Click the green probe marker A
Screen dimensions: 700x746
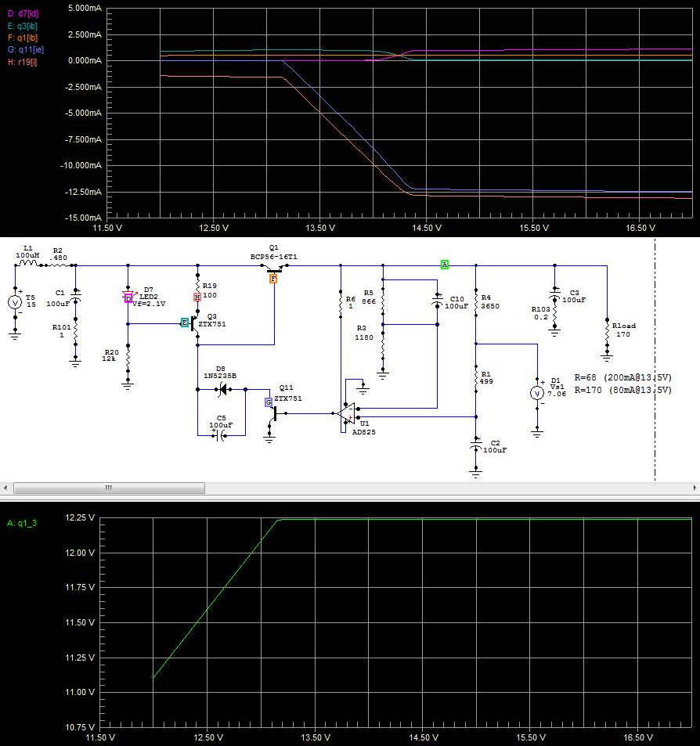click(x=444, y=265)
